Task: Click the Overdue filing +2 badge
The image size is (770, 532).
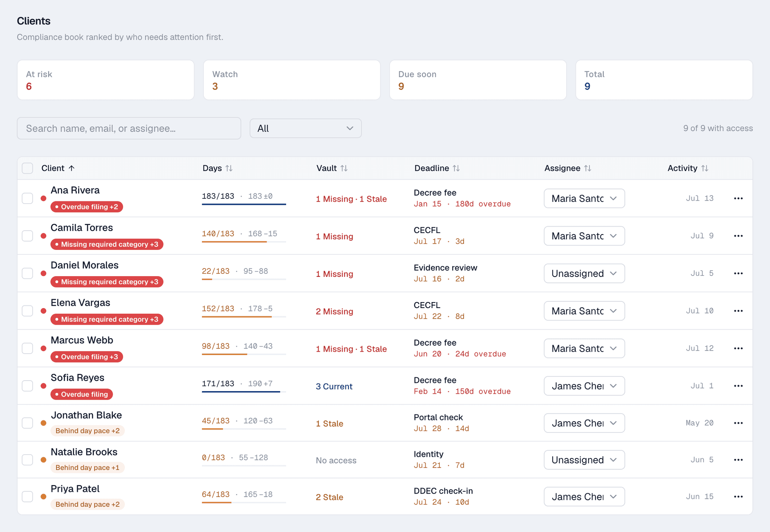Action: pyautogui.click(x=87, y=207)
